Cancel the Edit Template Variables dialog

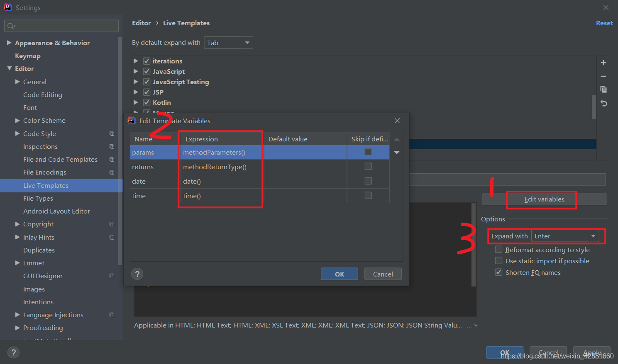point(383,274)
